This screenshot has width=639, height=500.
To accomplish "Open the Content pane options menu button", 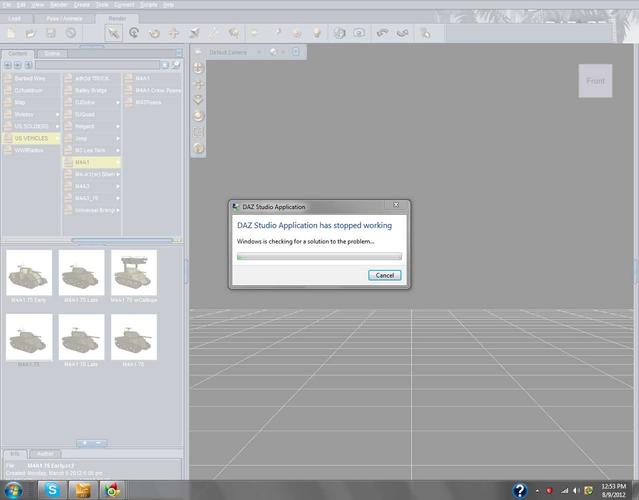I will [x=179, y=52].
